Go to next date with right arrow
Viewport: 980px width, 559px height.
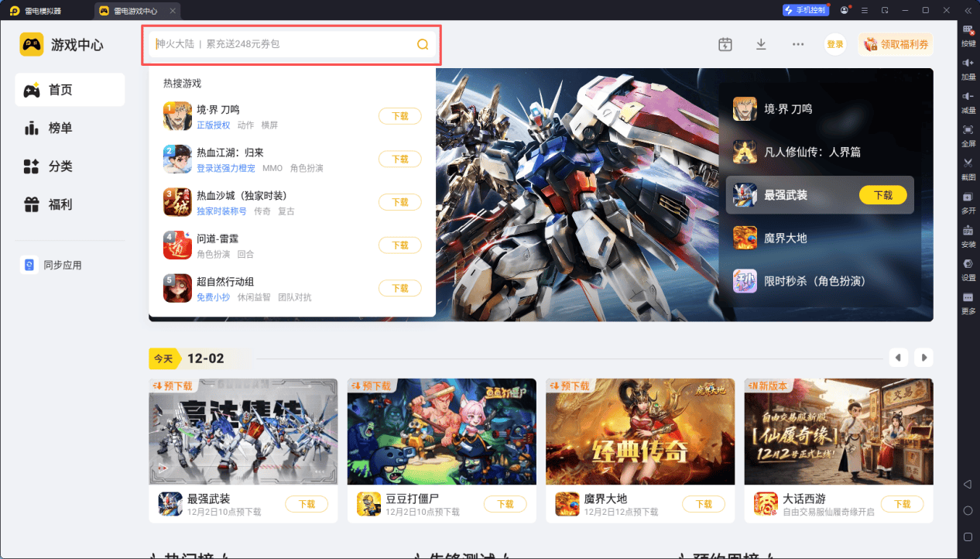click(x=923, y=358)
